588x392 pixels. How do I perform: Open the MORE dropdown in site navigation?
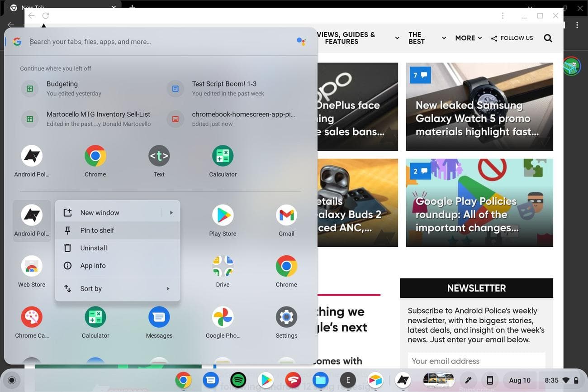point(468,38)
